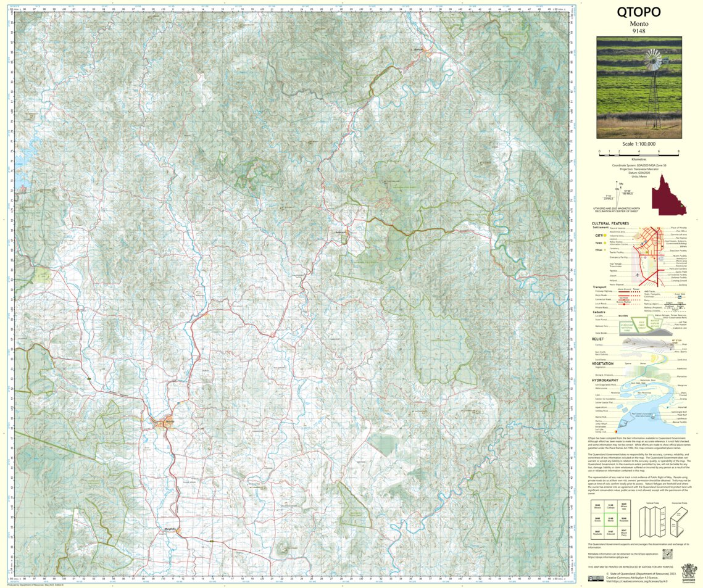Click the Queensland Government crest logo

688,573
